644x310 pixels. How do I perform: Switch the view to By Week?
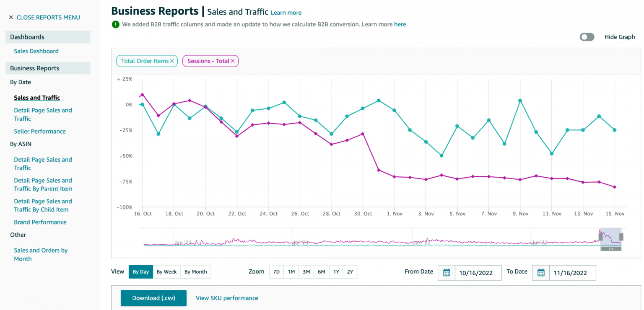[166, 272]
